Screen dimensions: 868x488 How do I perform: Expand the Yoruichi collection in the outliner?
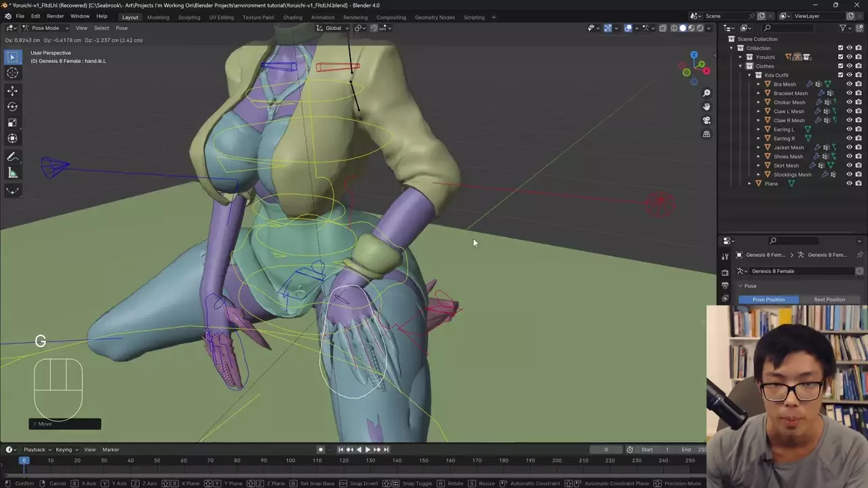pyautogui.click(x=741, y=57)
